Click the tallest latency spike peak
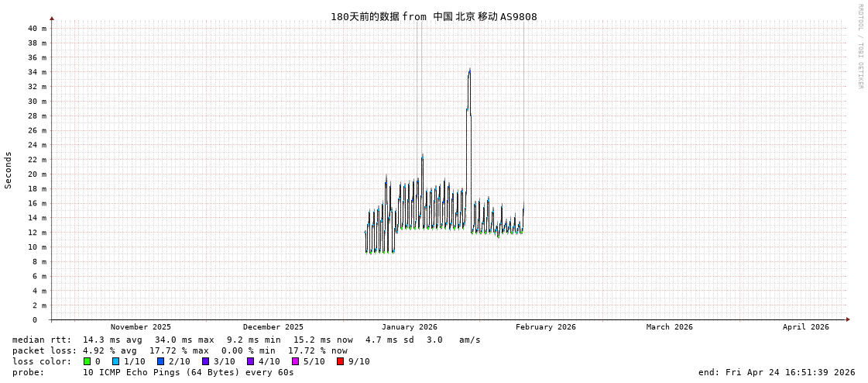Viewport: 868px width, 383px height. click(x=469, y=70)
